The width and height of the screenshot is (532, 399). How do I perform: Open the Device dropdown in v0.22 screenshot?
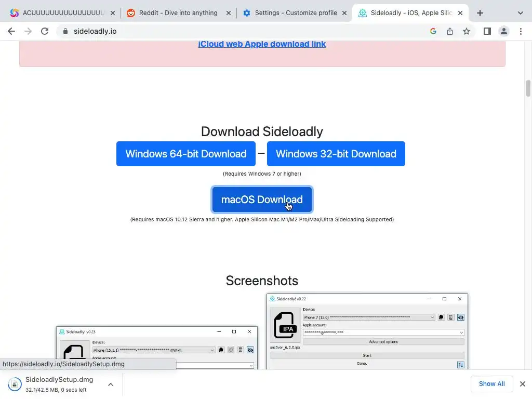click(369, 317)
